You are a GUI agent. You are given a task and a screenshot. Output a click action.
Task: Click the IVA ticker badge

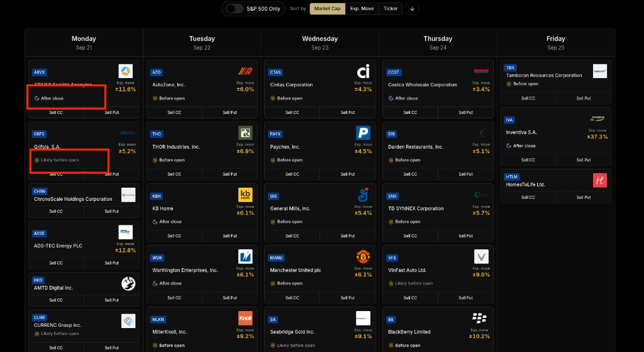[509, 120]
